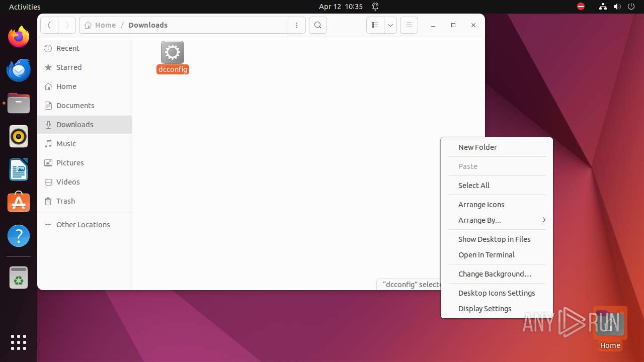Choose Select All from context menu
Image resolution: width=644 pixels, height=362 pixels.
point(497,186)
